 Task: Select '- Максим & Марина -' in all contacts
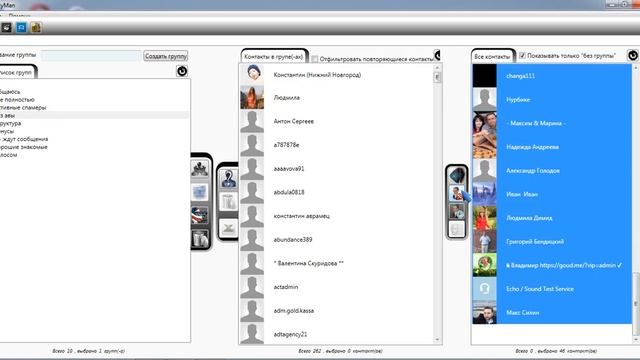[x=552, y=123]
